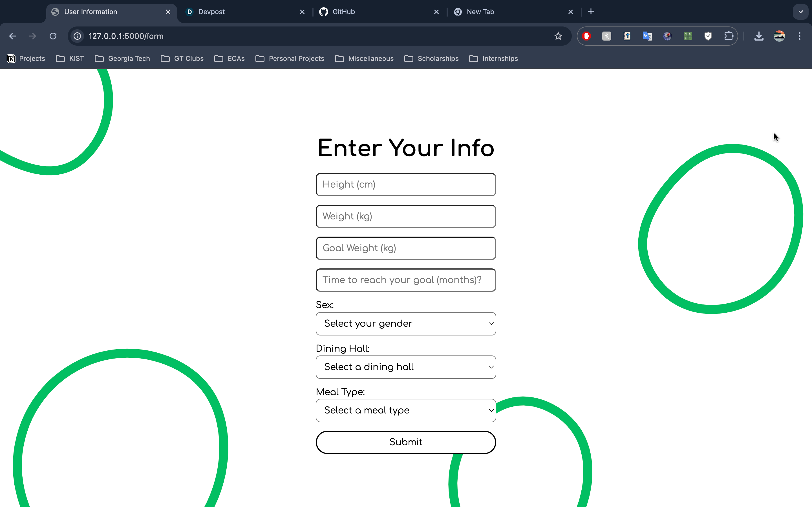812x507 pixels.
Task: Click the back navigation arrow
Action: point(12,36)
